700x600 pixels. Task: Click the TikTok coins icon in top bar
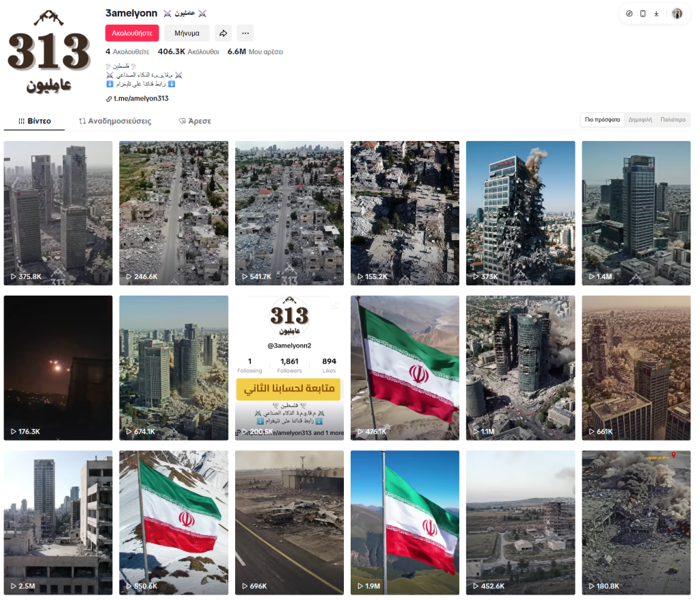click(x=629, y=14)
